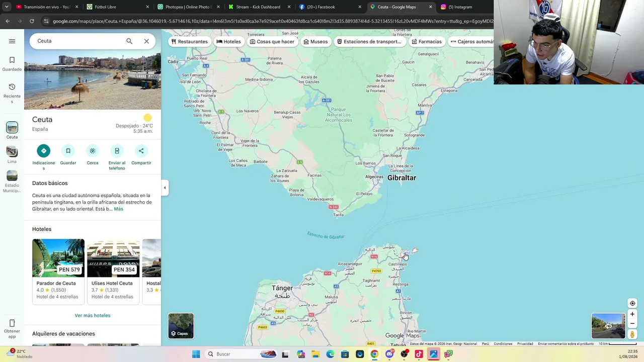This screenshot has width=644, height=362.
Task: Reload the page with the refresh button
Action: [32, 21]
